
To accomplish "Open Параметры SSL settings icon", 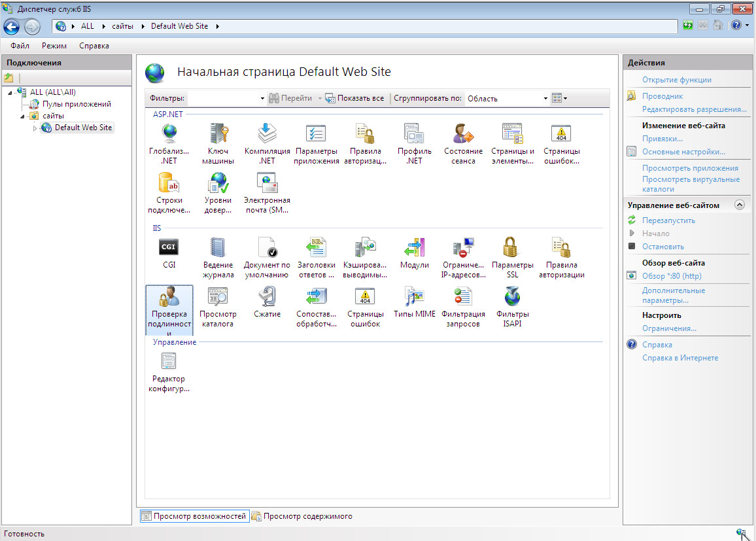I will [x=512, y=248].
